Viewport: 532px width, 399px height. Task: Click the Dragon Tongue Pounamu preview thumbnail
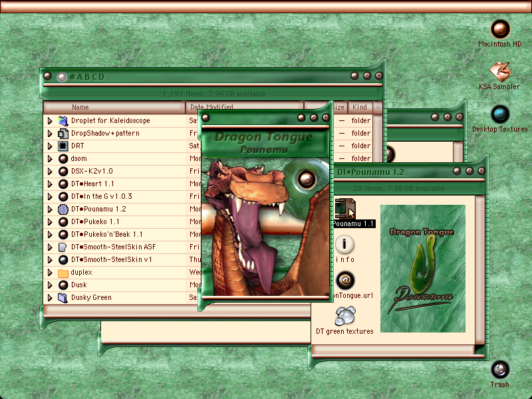423,269
